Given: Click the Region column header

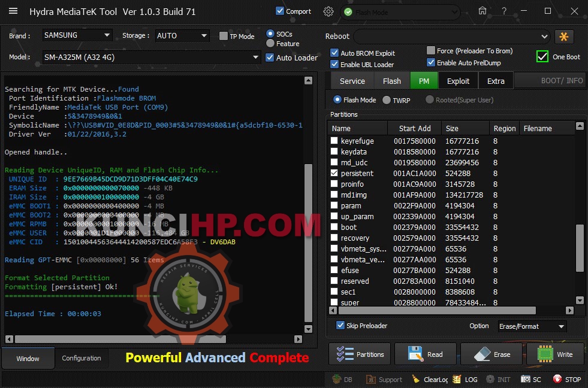Looking at the screenshot, I should click(x=504, y=129).
